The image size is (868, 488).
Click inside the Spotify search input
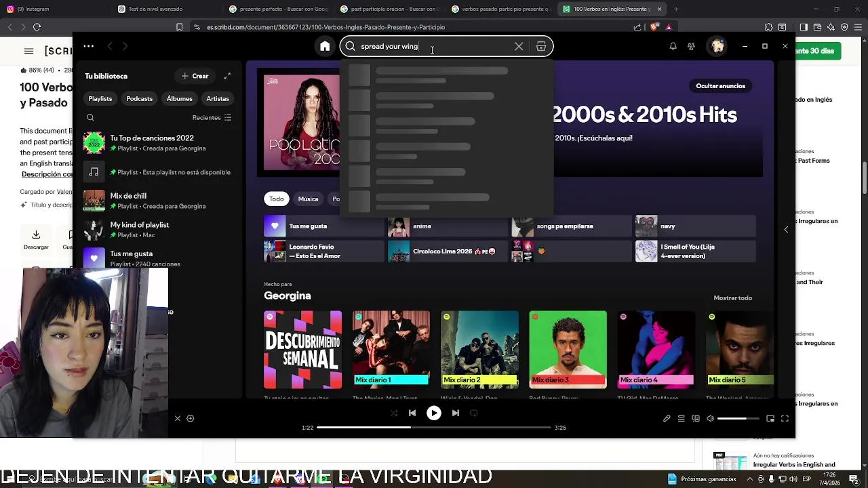[x=434, y=46]
